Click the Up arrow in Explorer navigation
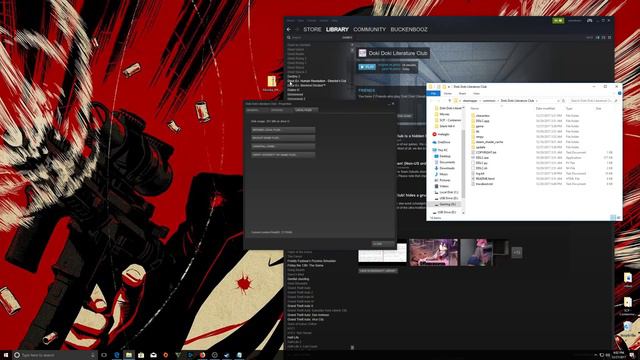Image resolution: width=640 pixels, height=360 pixels. (449, 100)
